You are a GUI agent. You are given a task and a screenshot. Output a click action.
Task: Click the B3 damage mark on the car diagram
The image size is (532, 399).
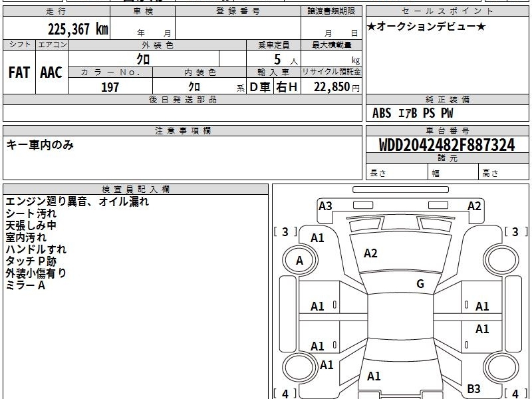(473, 388)
